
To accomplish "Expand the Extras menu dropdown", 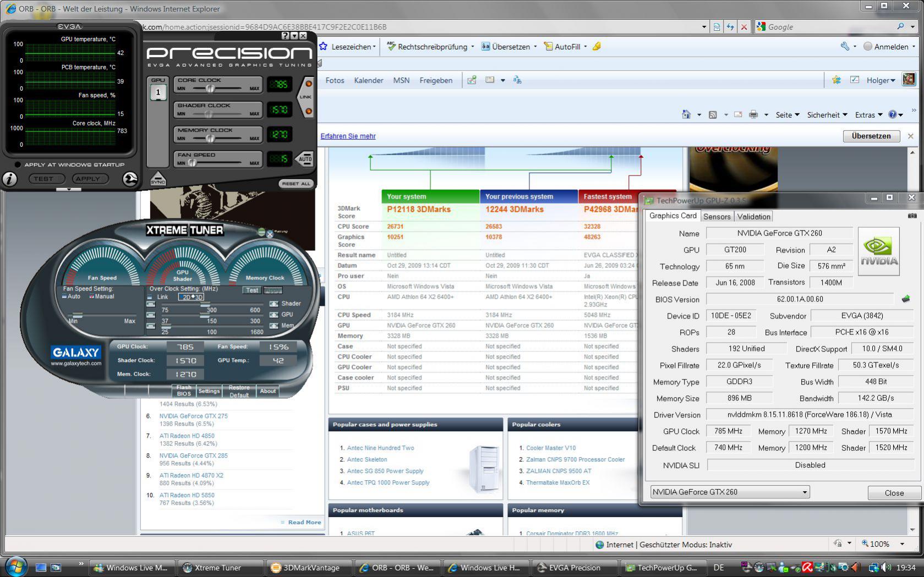I will tap(869, 115).
